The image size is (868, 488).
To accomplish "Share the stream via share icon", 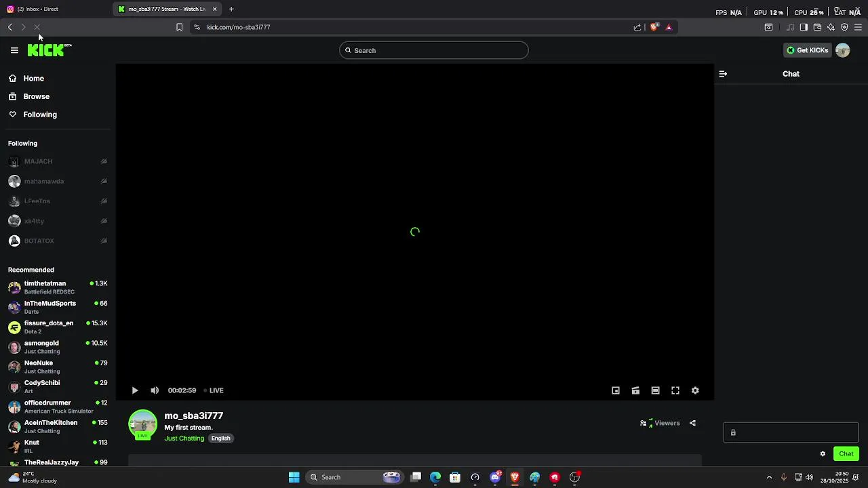I will point(692,423).
